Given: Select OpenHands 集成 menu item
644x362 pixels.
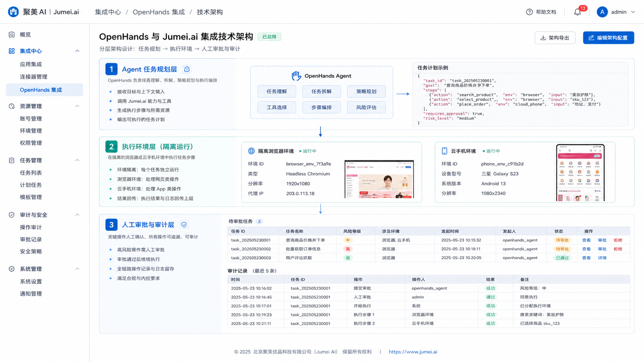Looking at the screenshot, I should [44, 90].
